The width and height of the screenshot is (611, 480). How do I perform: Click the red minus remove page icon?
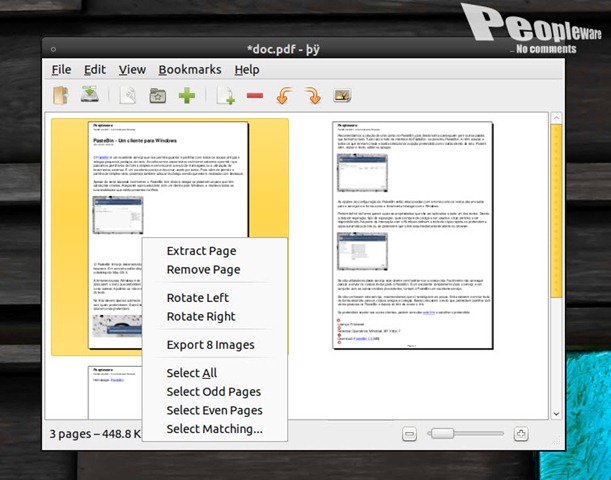[x=255, y=95]
